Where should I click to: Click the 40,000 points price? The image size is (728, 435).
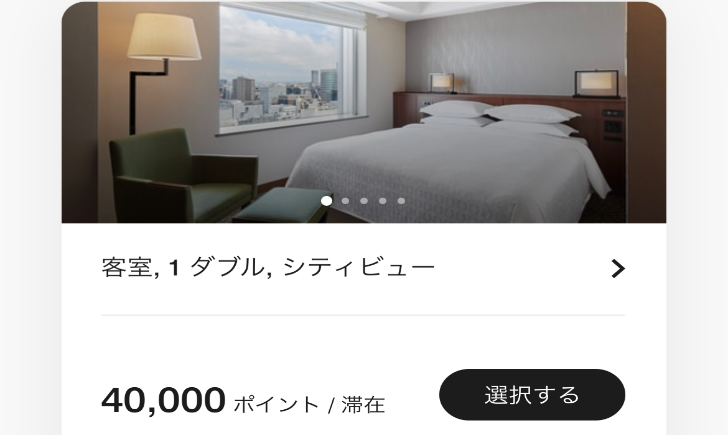point(163,400)
